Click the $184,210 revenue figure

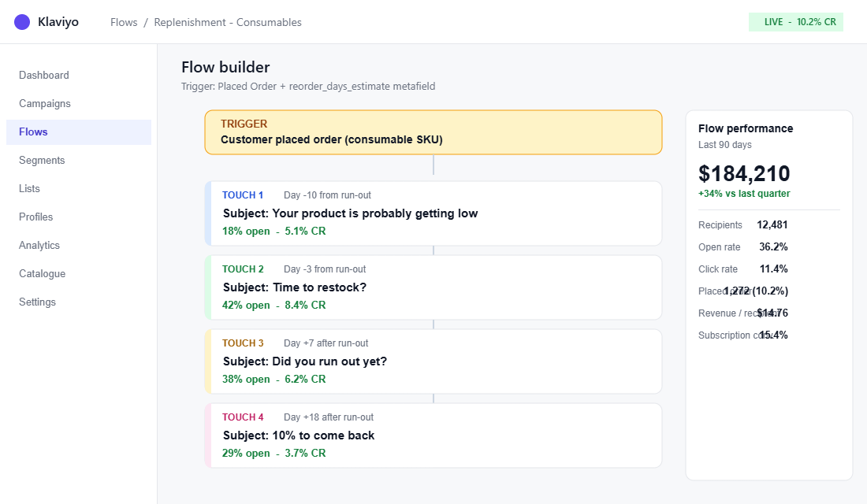click(744, 173)
